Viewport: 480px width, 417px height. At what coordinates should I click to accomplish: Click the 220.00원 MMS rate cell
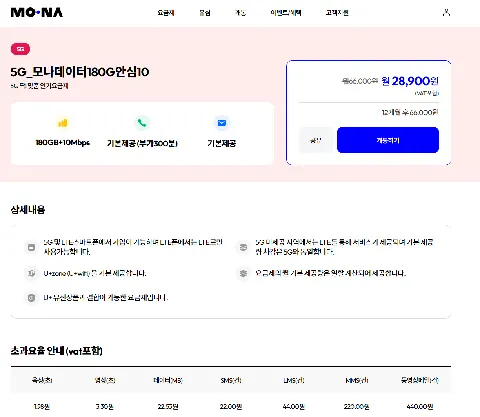[357, 407]
